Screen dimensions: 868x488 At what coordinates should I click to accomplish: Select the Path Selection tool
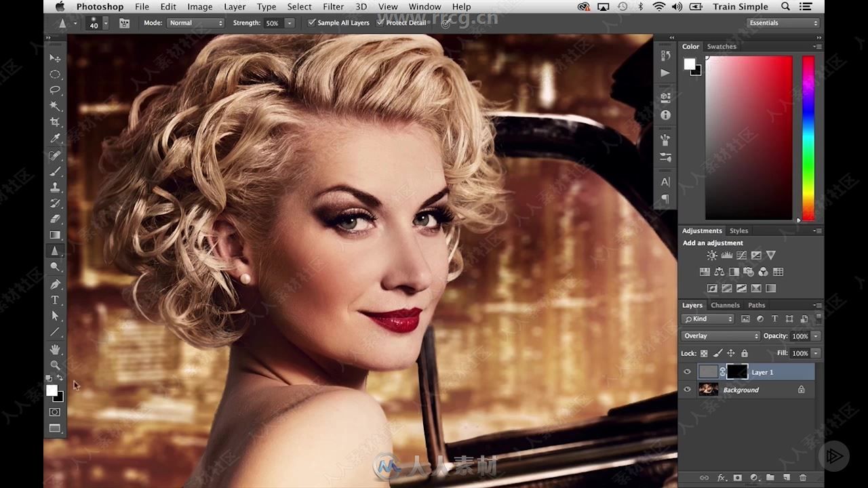tap(55, 316)
